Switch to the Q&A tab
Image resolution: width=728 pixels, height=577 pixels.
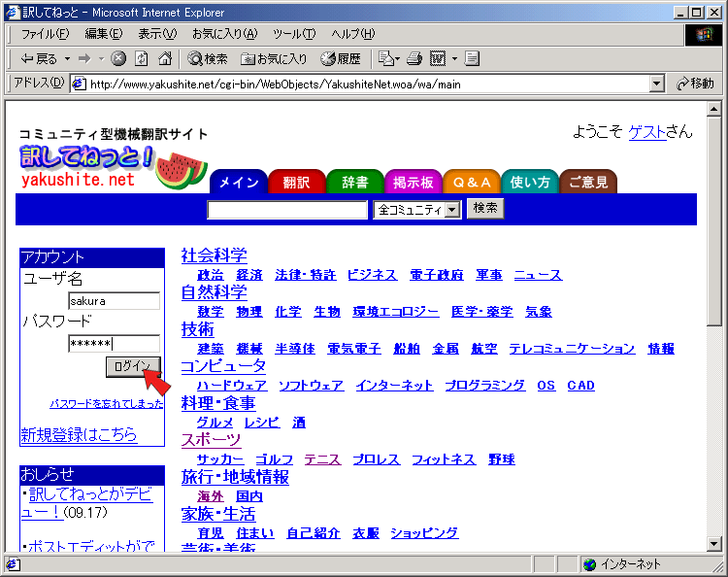472,182
